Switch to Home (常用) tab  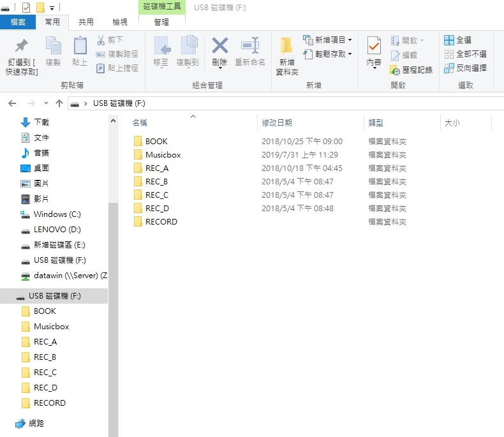click(x=52, y=22)
